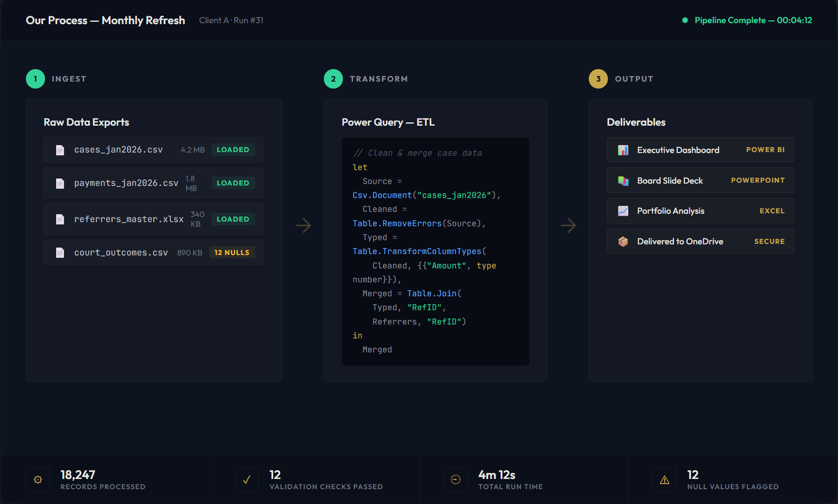
Task: Select step 2 Transform circle badge
Action: (333, 79)
